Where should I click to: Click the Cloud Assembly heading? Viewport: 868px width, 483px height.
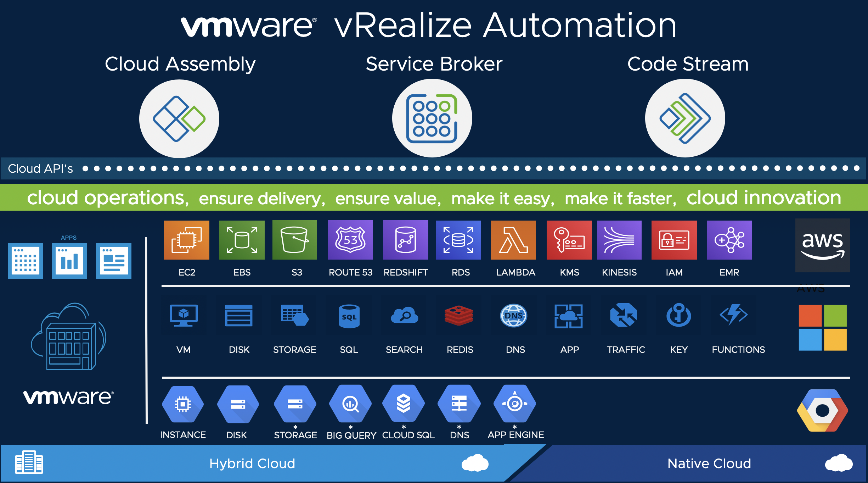point(180,65)
